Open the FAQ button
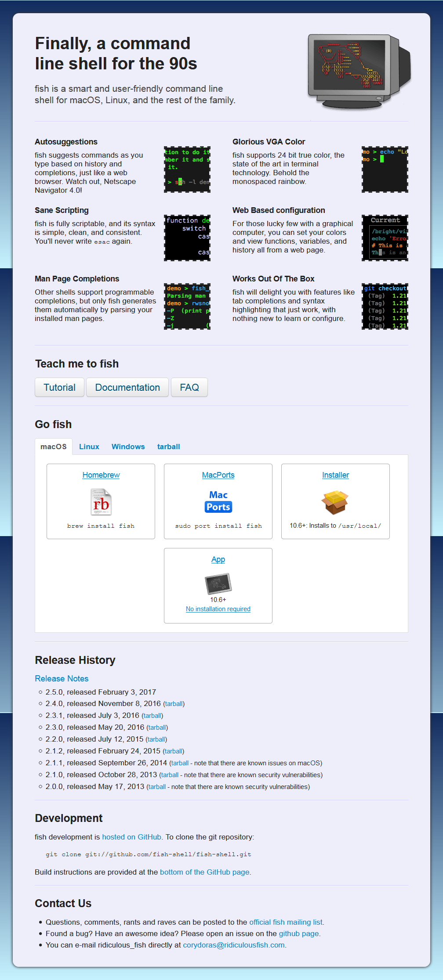The width and height of the screenshot is (443, 980). click(x=189, y=387)
